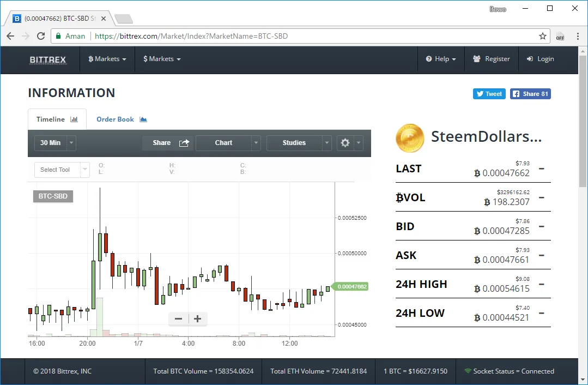Viewport: 588px width, 385px height.
Task: Zoom in the chart with plus button
Action: click(198, 319)
